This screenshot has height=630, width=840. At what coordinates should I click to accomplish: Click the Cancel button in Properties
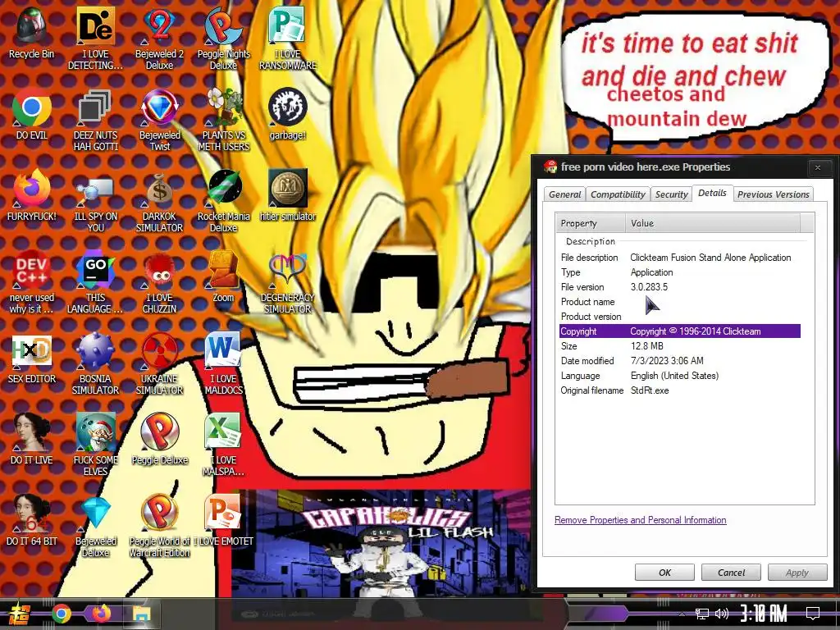[731, 572]
